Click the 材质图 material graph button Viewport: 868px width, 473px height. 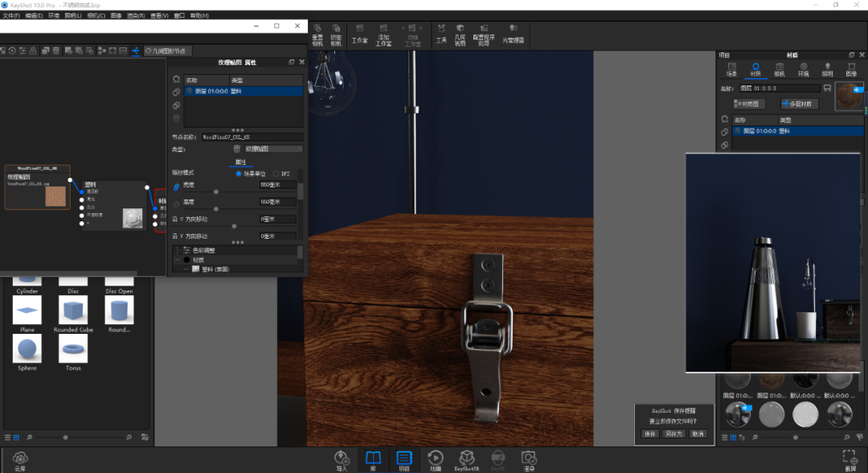[748, 104]
